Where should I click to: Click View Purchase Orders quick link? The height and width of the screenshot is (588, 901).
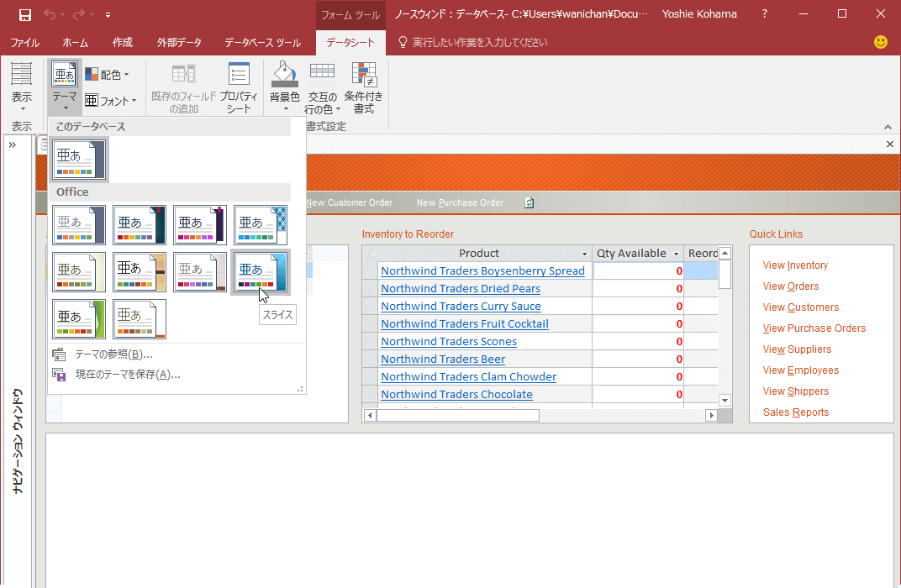[x=814, y=328]
